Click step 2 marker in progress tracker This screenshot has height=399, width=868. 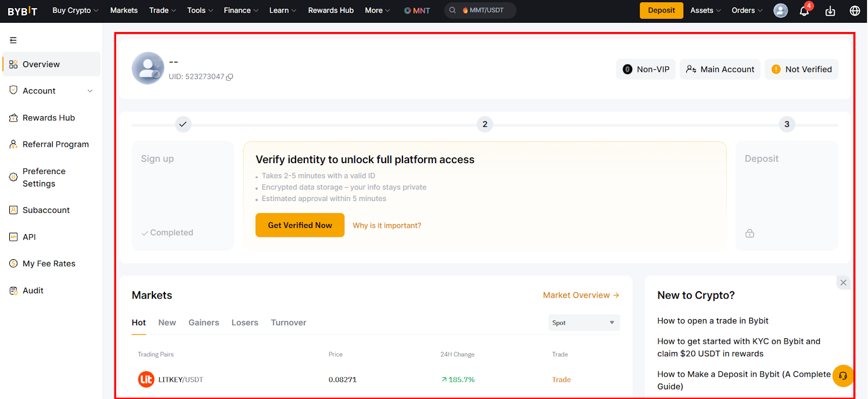(x=485, y=124)
